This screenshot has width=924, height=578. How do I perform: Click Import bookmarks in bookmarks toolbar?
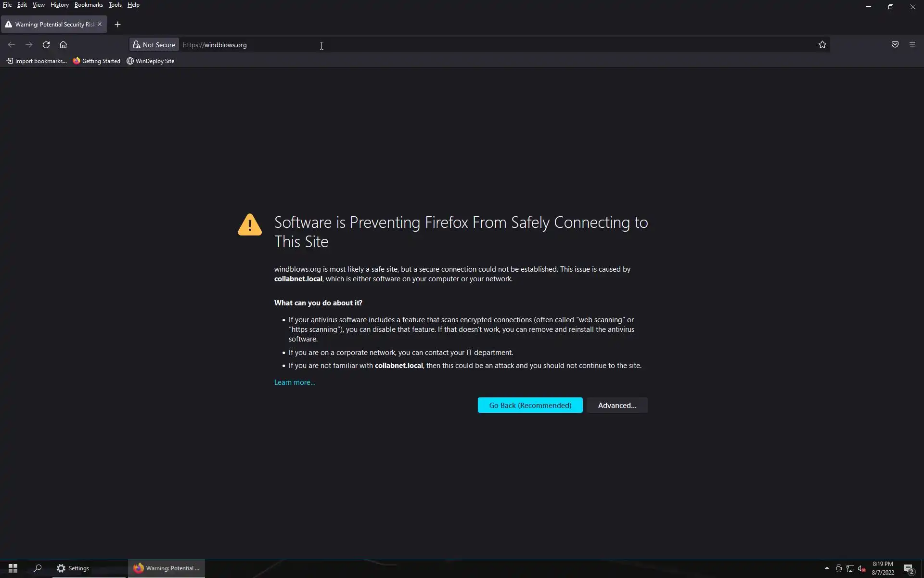(x=37, y=61)
